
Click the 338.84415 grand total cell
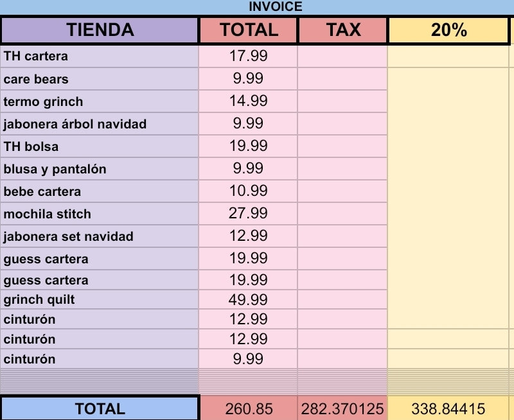pos(448,408)
